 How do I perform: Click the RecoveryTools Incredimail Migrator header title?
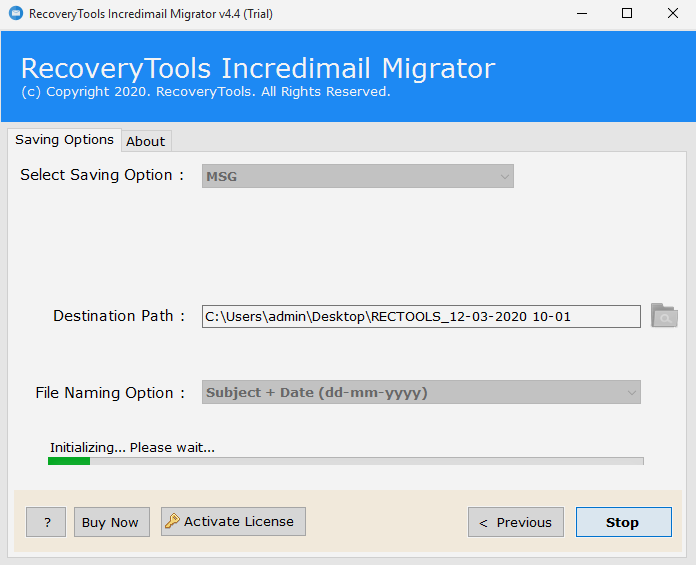click(x=257, y=68)
